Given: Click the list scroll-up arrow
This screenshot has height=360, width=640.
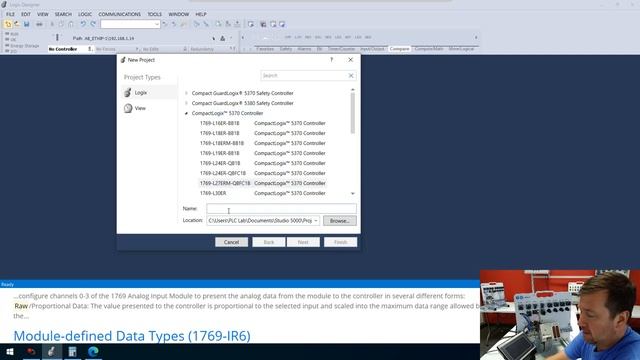Looking at the screenshot, I should tap(353, 89).
